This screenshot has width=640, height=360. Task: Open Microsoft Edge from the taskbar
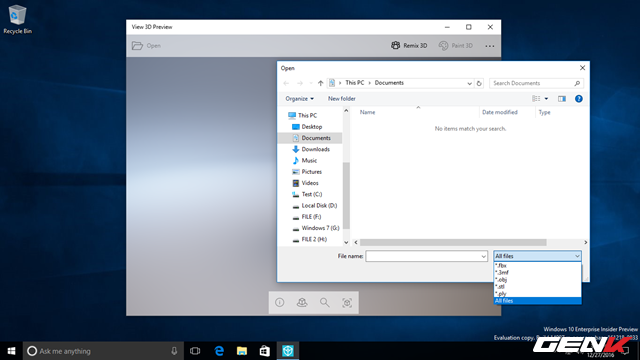(x=219, y=351)
